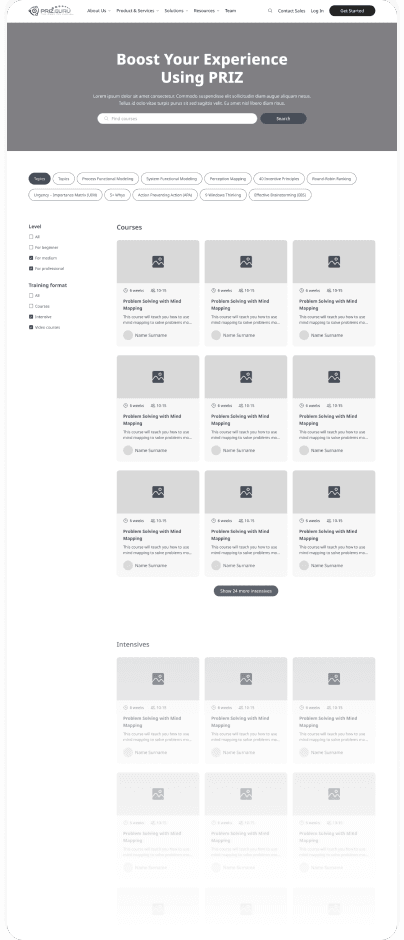Click the Get Started button
Viewport: 404px width, 940px height.
pos(352,11)
